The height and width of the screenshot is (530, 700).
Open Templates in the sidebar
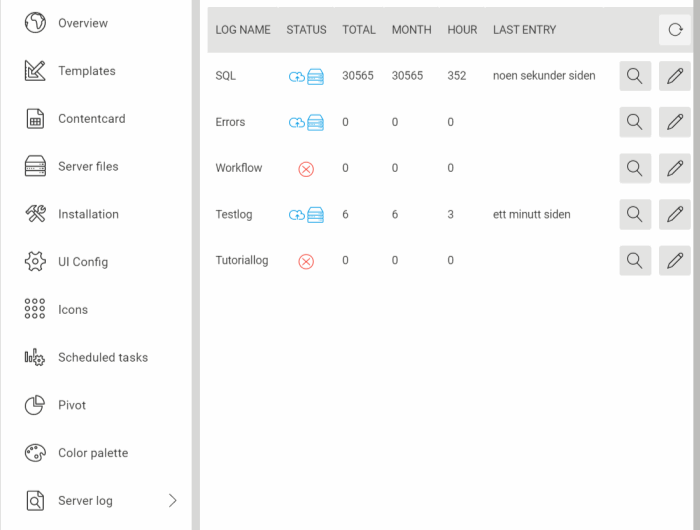(86, 71)
